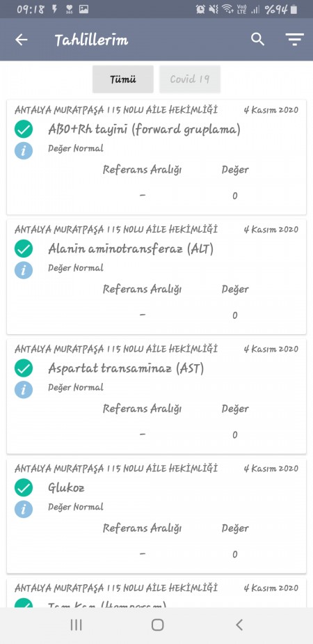Tap the Android home button

coord(157,625)
